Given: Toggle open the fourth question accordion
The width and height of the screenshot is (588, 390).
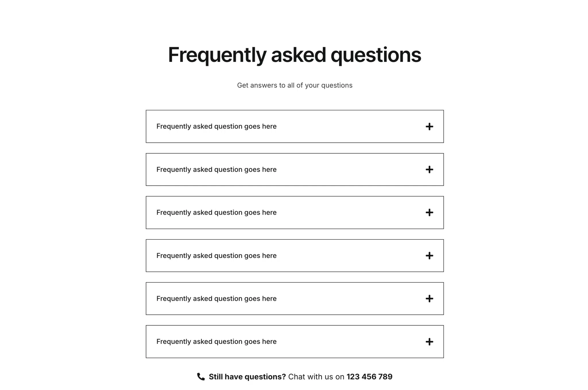Looking at the screenshot, I should click(294, 256).
